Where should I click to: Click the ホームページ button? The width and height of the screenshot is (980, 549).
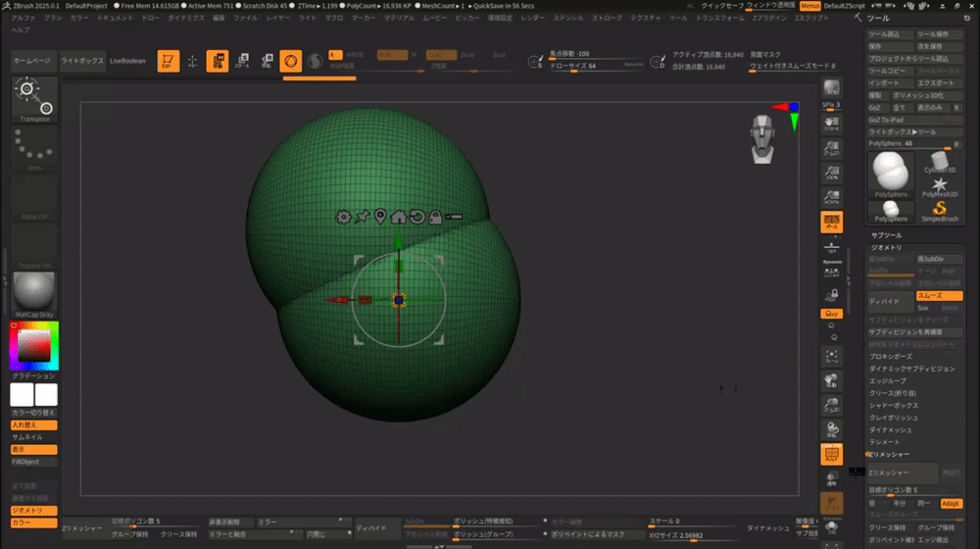32,61
